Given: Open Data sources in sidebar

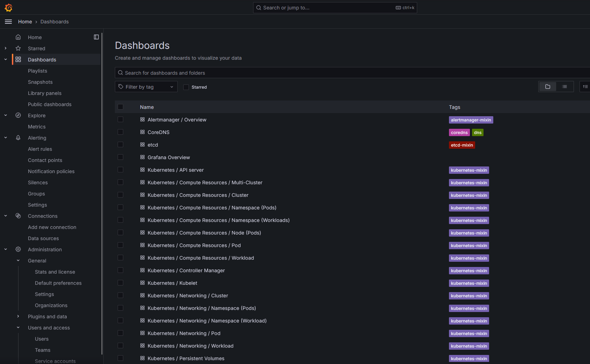Looking at the screenshot, I should coord(43,238).
